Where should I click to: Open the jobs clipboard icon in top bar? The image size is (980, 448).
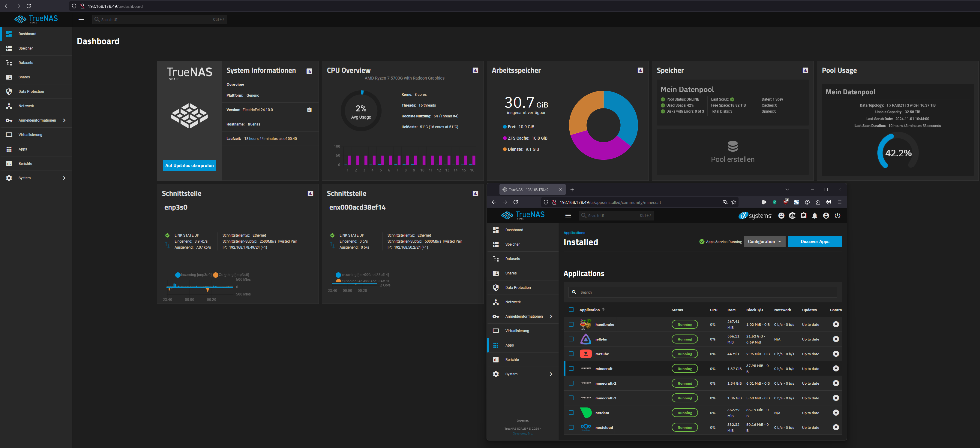(x=804, y=216)
